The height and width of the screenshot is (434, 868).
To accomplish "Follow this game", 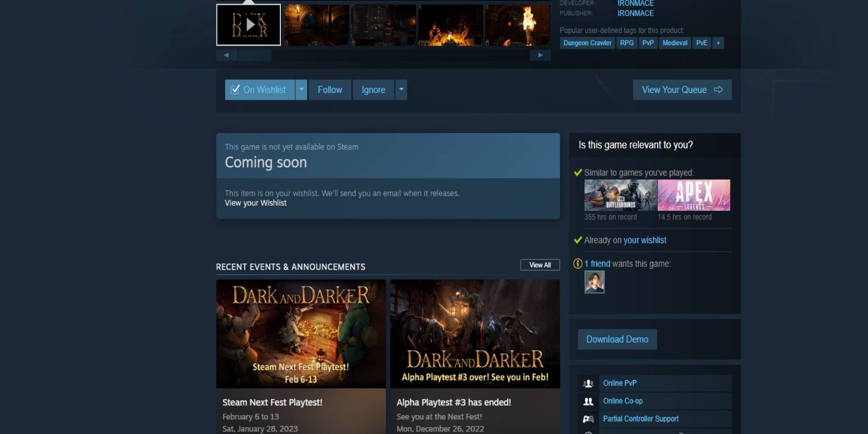I will pyautogui.click(x=330, y=90).
